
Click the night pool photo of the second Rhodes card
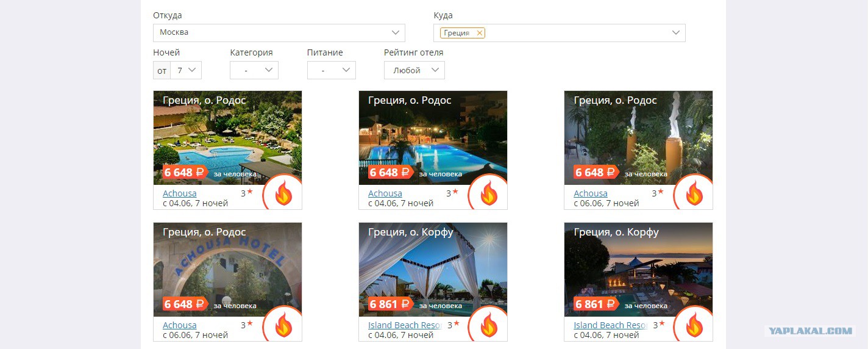click(433, 138)
